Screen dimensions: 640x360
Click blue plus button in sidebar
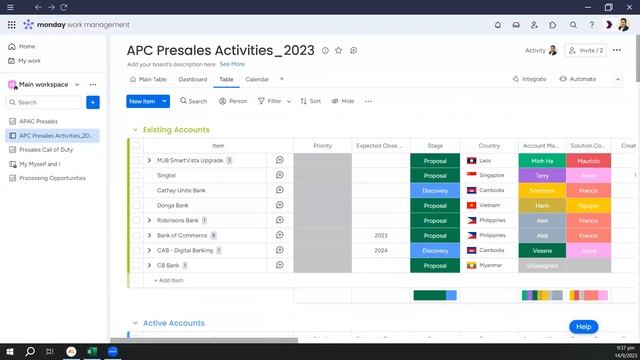93,102
